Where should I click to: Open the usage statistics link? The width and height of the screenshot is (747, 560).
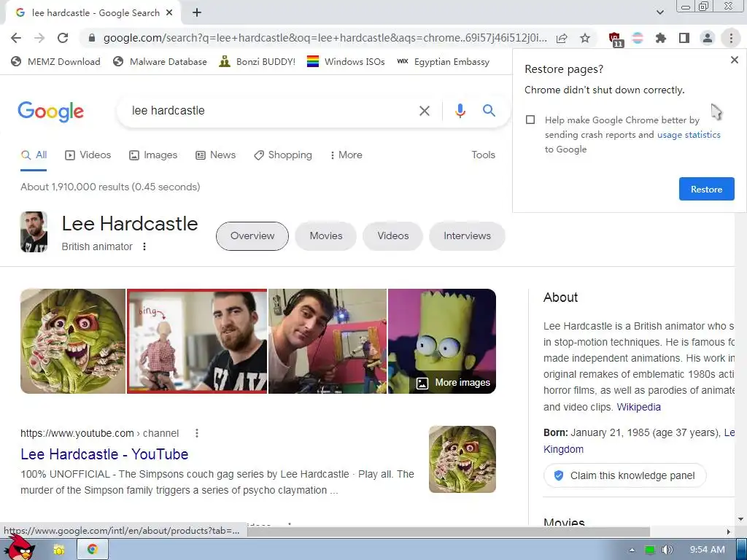click(689, 135)
